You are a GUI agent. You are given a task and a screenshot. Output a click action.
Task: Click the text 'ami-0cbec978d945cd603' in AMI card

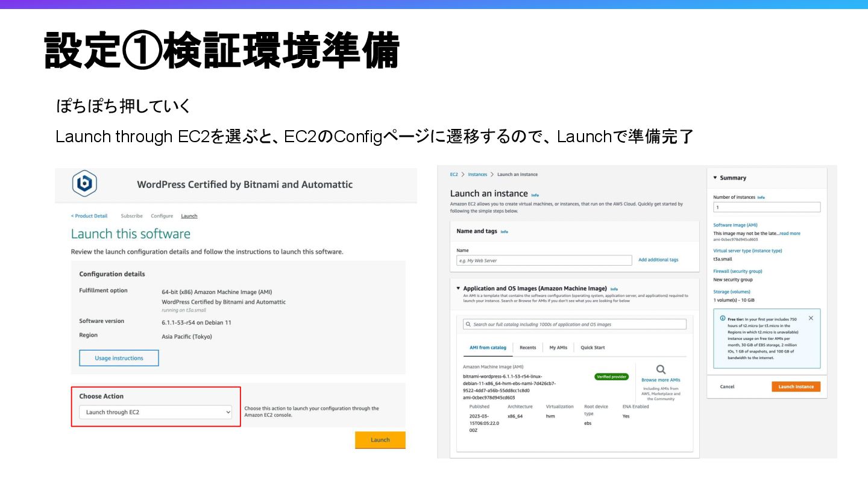[489, 398]
